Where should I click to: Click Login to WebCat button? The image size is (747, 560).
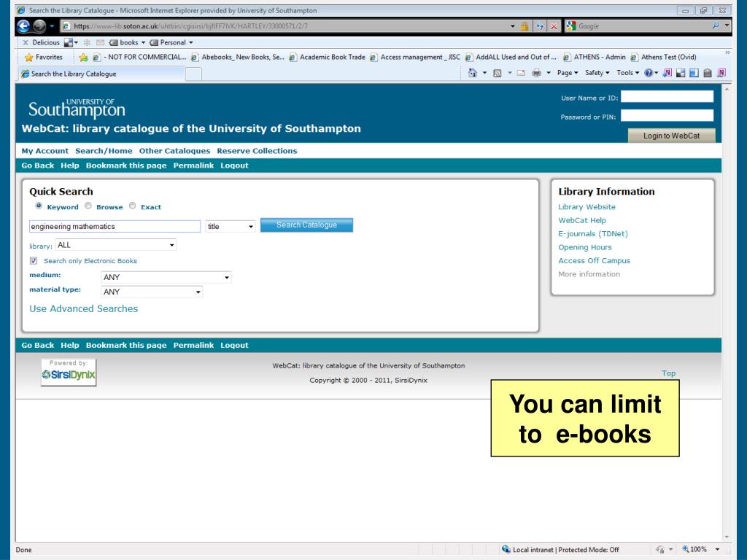671,136
